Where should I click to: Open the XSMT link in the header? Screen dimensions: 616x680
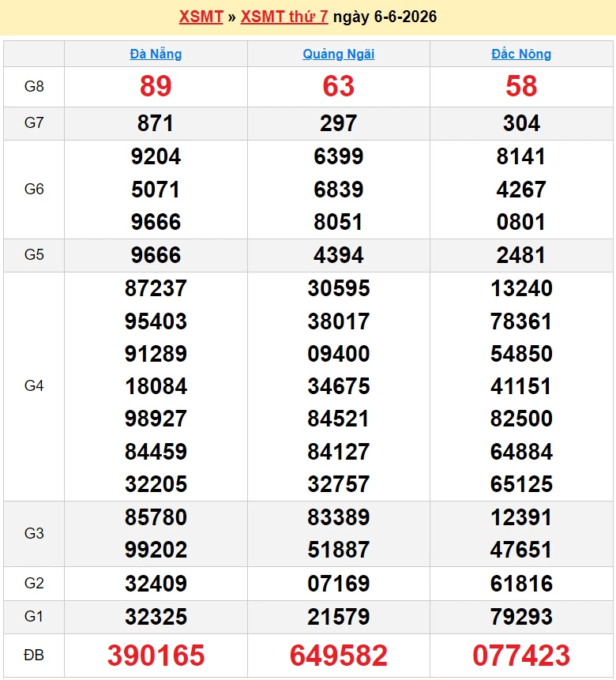point(201,17)
